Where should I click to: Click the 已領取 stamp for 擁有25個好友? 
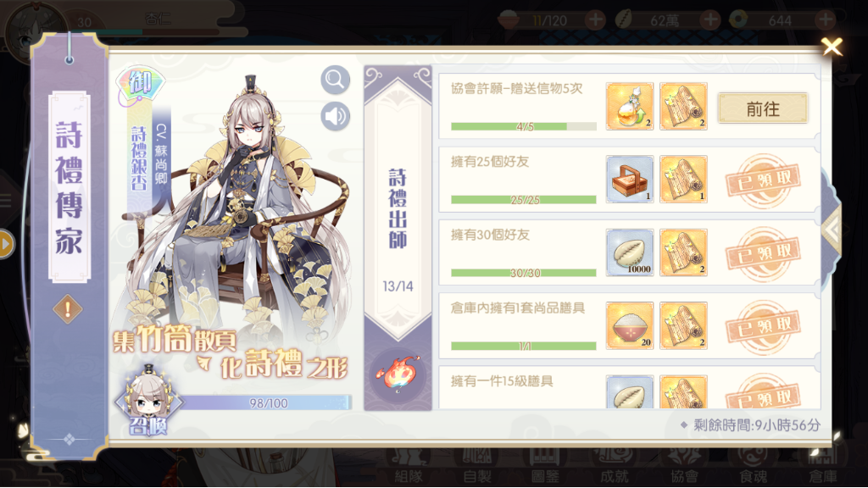pyautogui.click(x=763, y=180)
